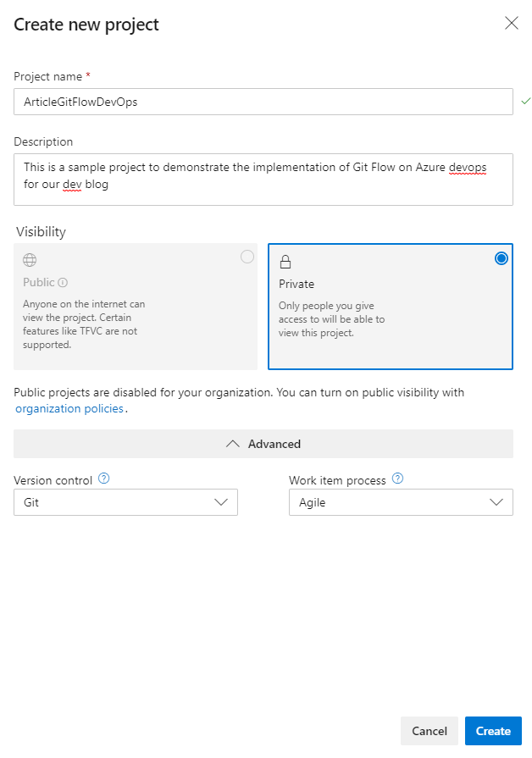Image resolution: width=532 pixels, height=758 pixels.
Task: Open the Version control Git dropdown
Action: pyautogui.click(x=125, y=502)
